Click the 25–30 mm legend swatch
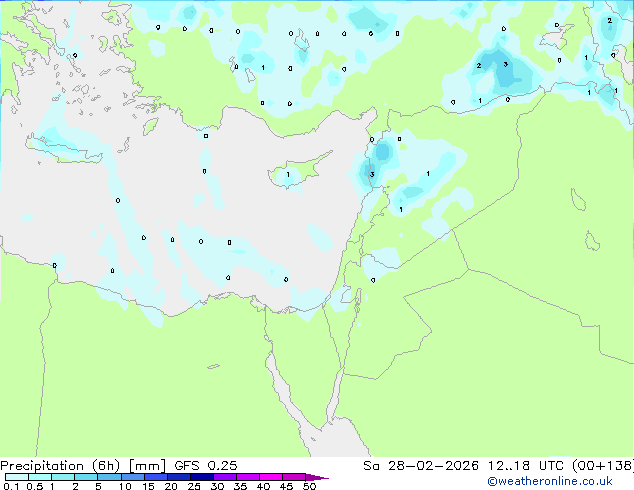The height and width of the screenshot is (490, 634). click(x=202, y=477)
